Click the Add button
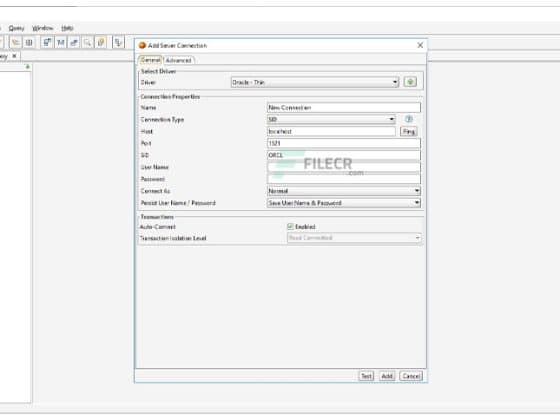 pyautogui.click(x=387, y=376)
